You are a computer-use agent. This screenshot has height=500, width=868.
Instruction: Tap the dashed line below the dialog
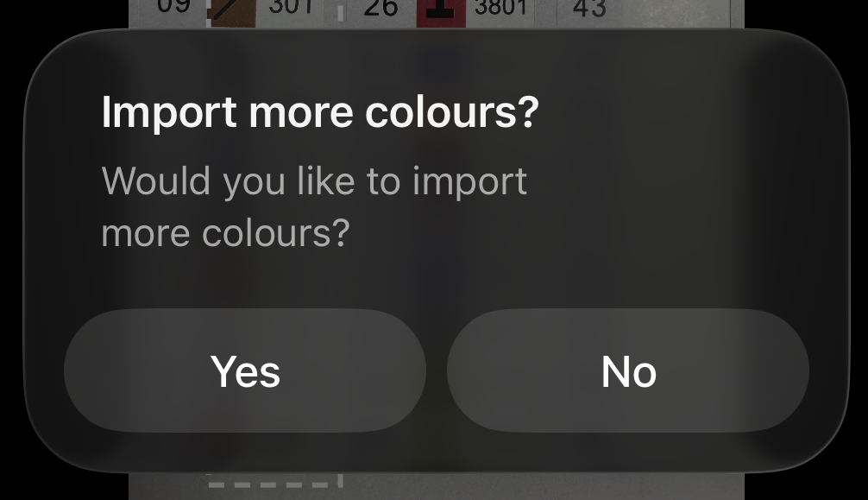[x=269, y=484]
